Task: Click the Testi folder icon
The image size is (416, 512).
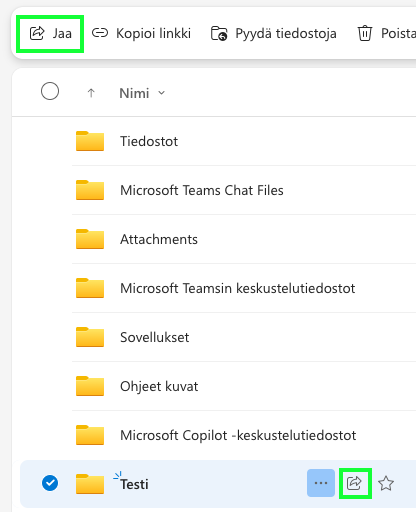Action: click(x=90, y=484)
